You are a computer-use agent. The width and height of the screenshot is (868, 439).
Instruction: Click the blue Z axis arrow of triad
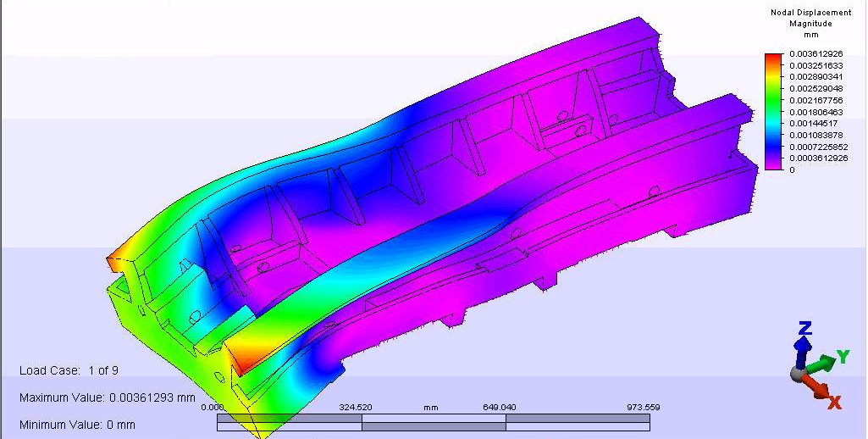803,343
